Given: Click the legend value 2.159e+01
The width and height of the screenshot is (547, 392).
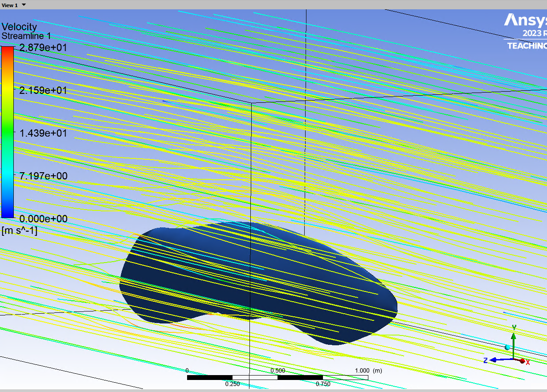Looking at the screenshot, I should 43,90.
